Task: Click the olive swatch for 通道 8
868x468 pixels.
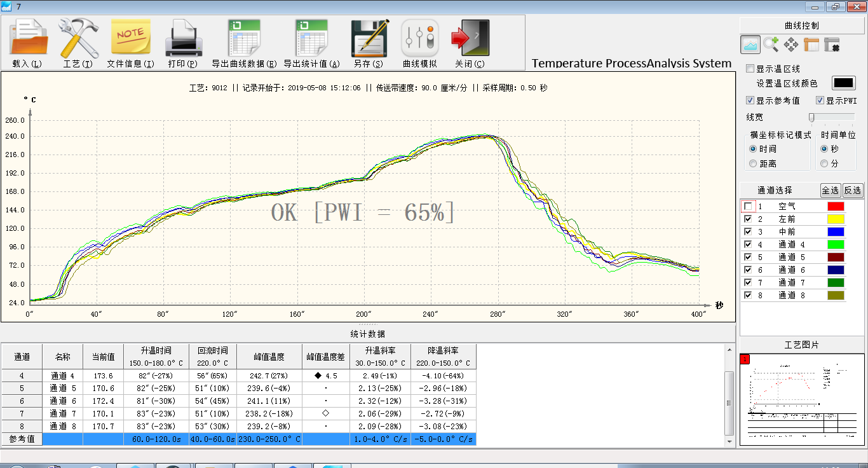Action: click(x=836, y=295)
